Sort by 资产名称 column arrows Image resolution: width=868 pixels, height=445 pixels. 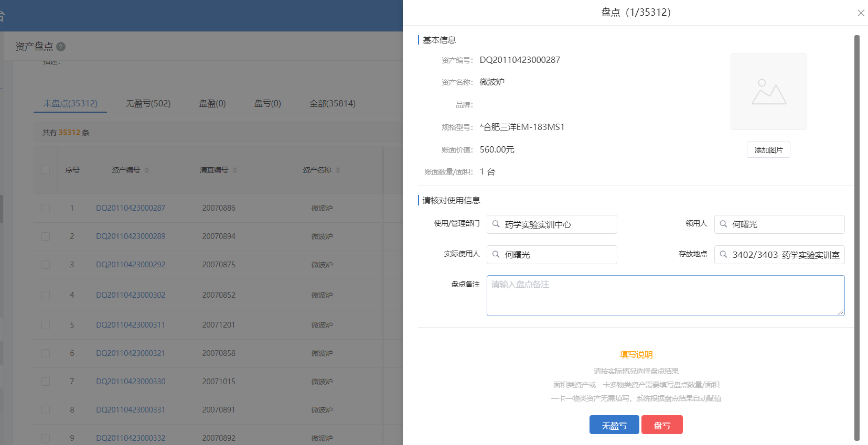coord(338,170)
